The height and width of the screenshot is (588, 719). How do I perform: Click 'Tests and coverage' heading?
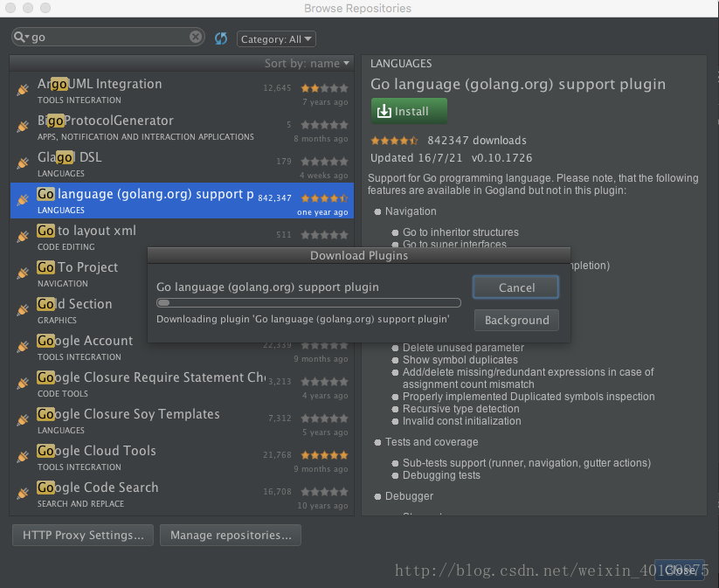point(432,442)
